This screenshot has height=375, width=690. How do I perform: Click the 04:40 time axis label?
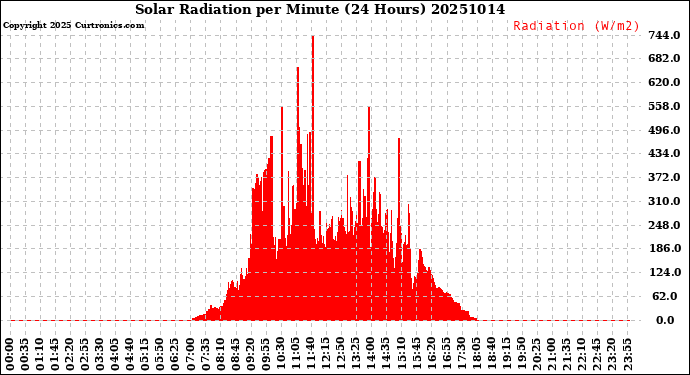pos(130,354)
